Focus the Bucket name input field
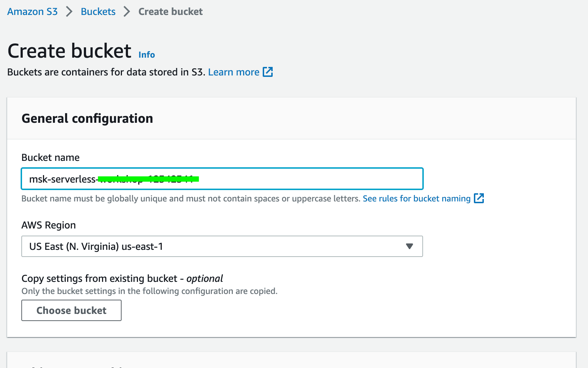The height and width of the screenshot is (368, 588). coord(222,179)
